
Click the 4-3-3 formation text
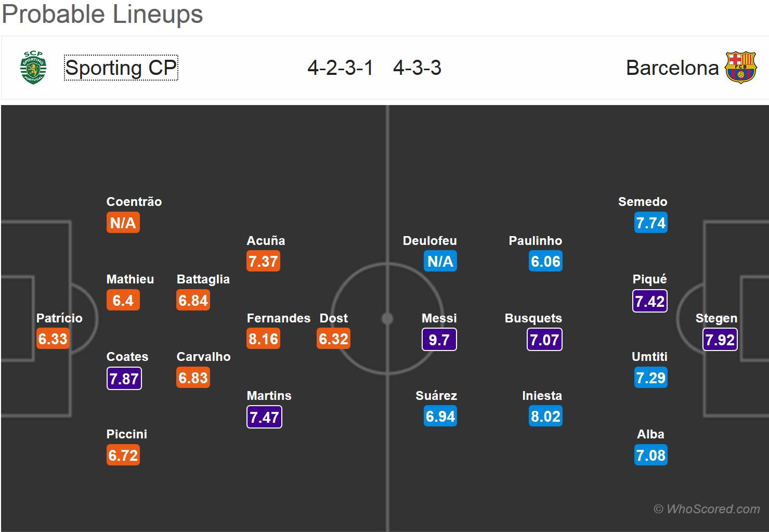(417, 68)
